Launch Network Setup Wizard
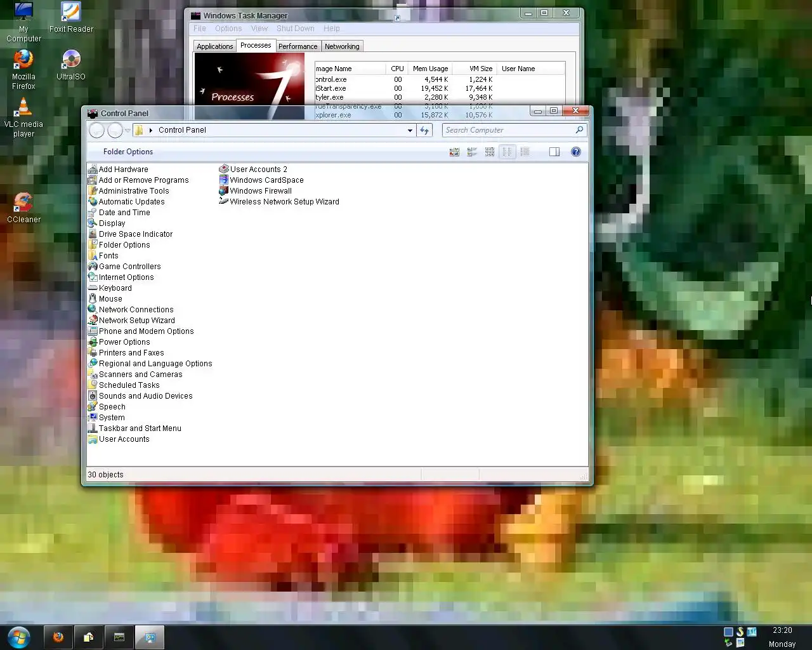812x650 pixels. tap(131, 321)
